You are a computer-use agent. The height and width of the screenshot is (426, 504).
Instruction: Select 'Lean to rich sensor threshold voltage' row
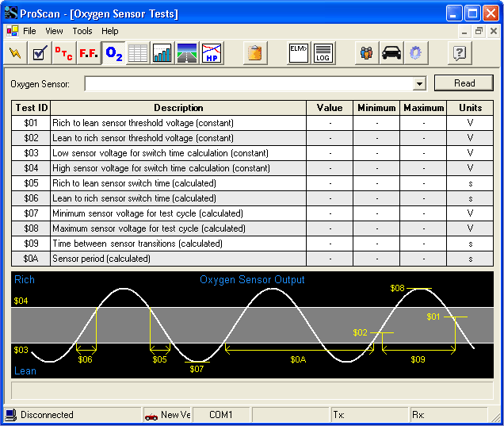pos(252,138)
